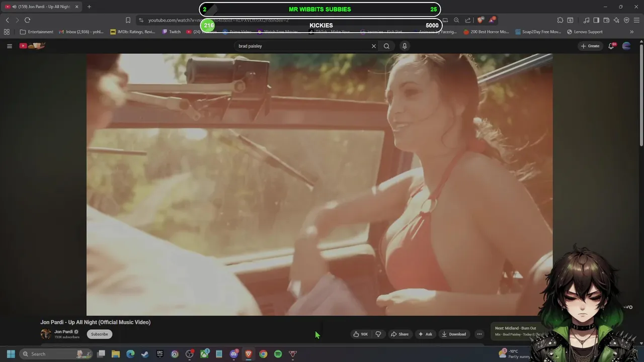The image size is (644, 362).
Task: Click the video title 'Jon Pardi - Up All Night'
Action: click(x=96, y=322)
